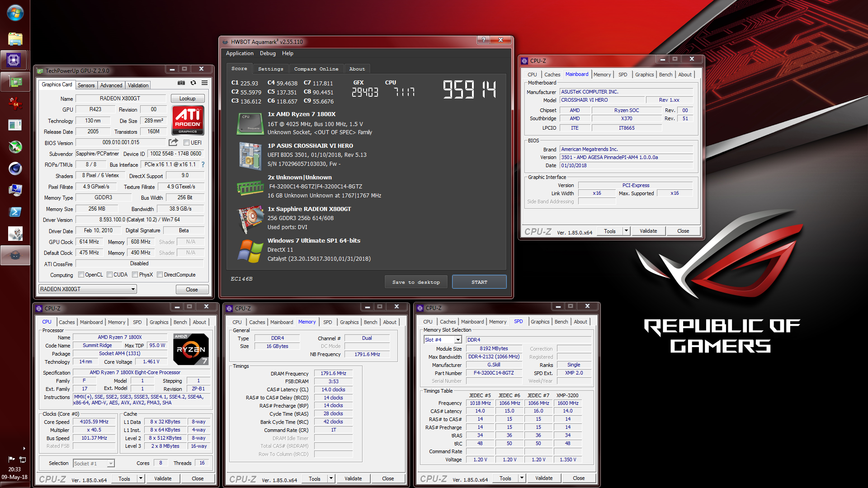
Task: Switch to the Advanced tab in GPU-Z
Action: pyautogui.click(x=111, y=85)
